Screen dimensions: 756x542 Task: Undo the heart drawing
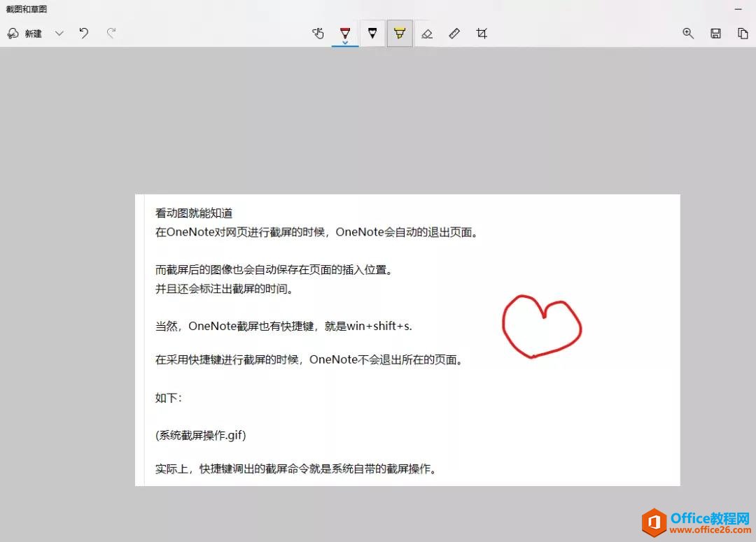tap(84, 33)
